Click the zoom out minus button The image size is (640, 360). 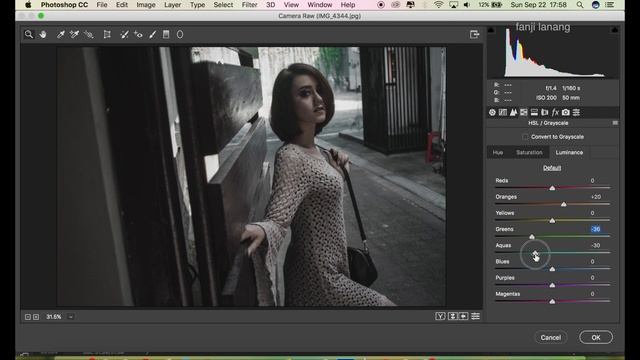coord(28,317)
